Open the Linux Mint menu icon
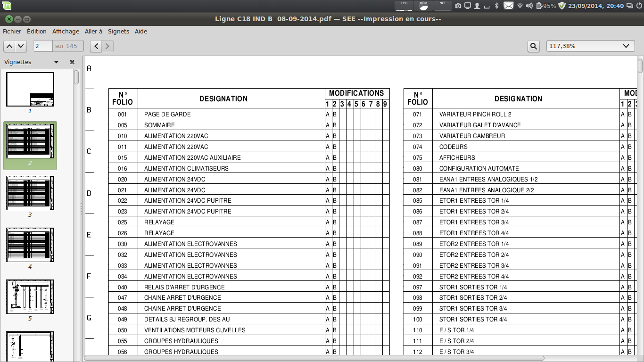Viewport: 644px width, 362px height. 7,6
